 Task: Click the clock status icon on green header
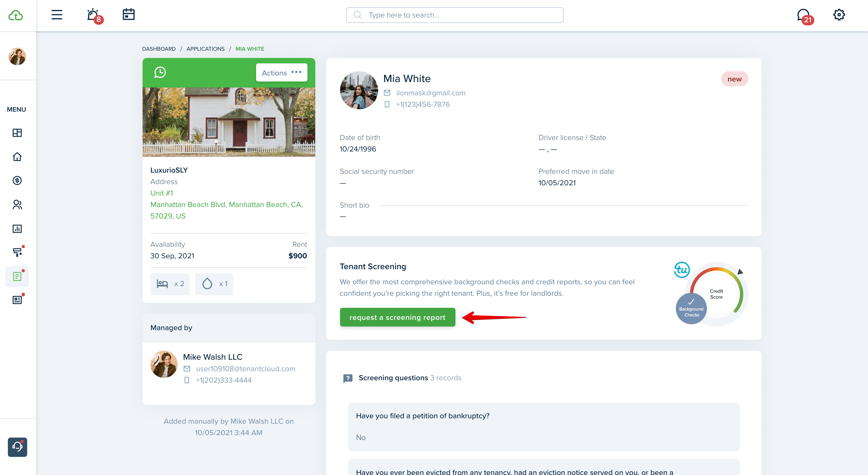[160, 72]
